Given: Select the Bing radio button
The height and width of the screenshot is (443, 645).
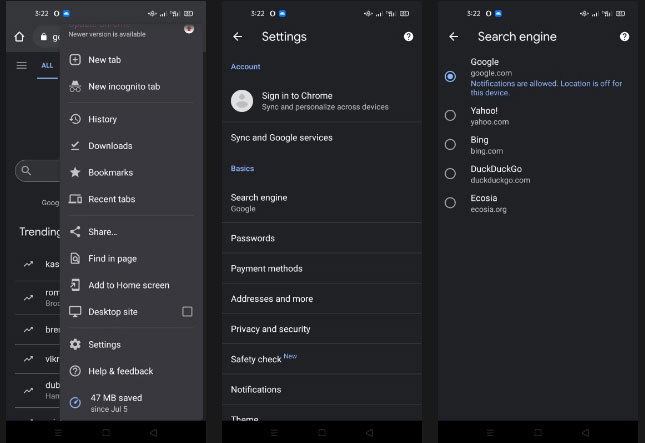Looking at the screenshot, I should (x=450, y=144).
